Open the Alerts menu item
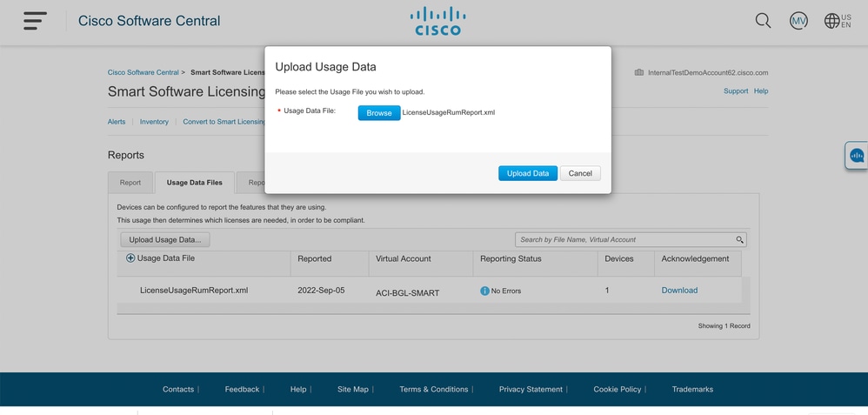 tap(117, 122)
